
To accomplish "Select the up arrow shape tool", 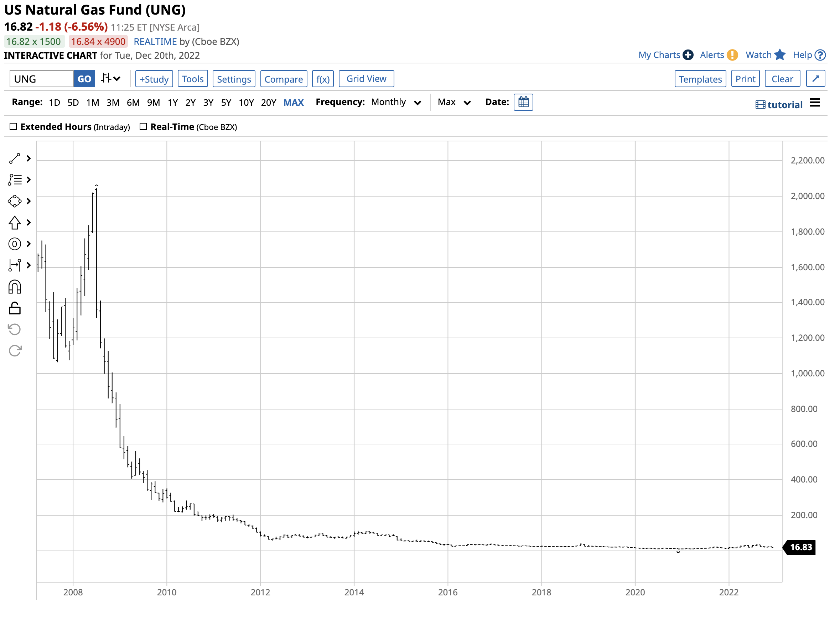I will point(15,223).
